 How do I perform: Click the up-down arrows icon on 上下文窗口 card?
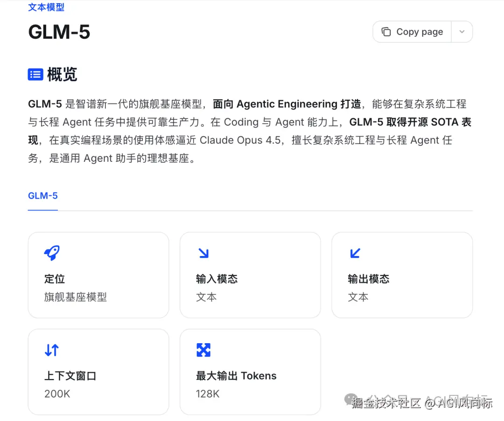(x=52, y=350)
